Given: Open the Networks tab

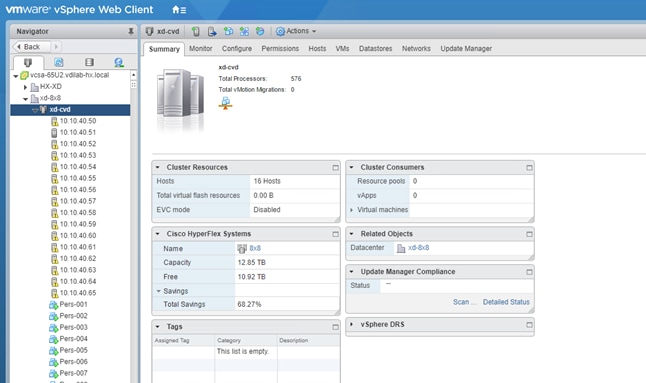Looking at the screenshot, I should coord(416,49).
